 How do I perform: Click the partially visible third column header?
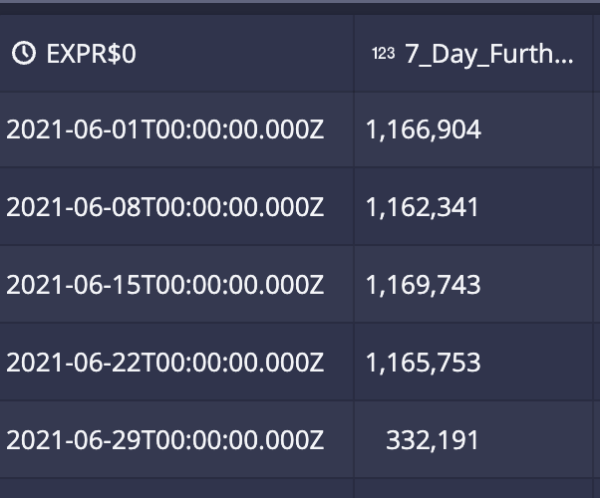pyautogui.click(x=597, y=54)
